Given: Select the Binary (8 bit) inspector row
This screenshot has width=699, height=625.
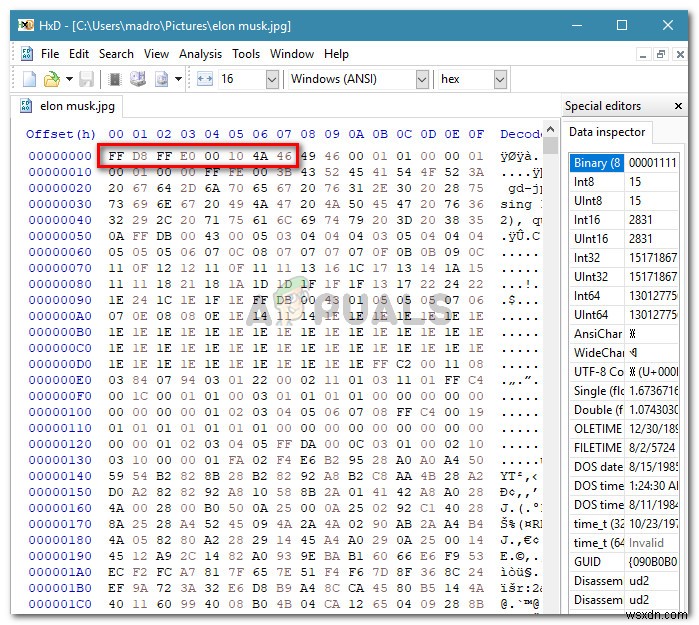Looking at the screenshot, I should [x=624, y=163].
